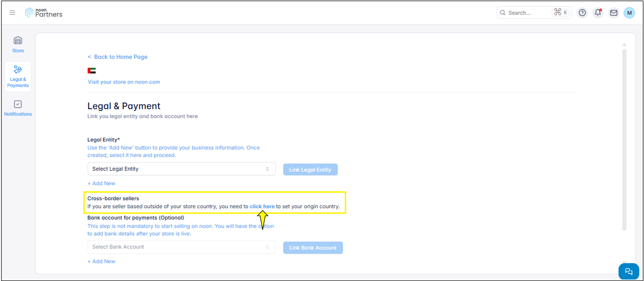This screenshot has height=281, width=644.
Task: Open the hamburger menu
Action: [x=13, y=13]
